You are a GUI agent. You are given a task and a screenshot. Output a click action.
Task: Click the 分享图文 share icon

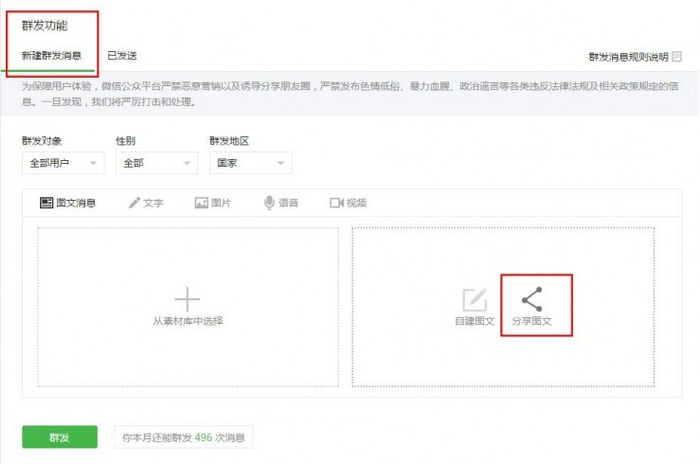[532, 299]
